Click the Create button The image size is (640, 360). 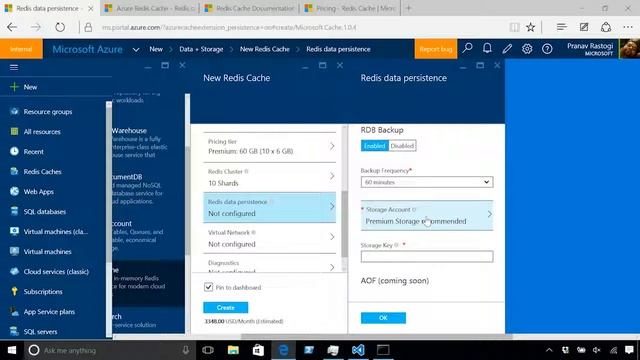click(x=226, y=307)
